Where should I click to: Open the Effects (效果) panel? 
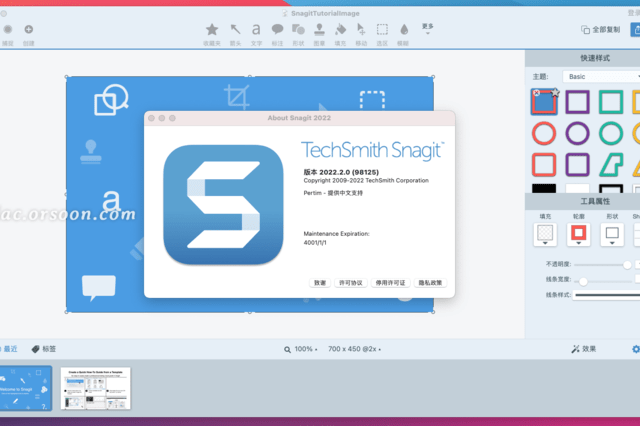coord(584,349)
